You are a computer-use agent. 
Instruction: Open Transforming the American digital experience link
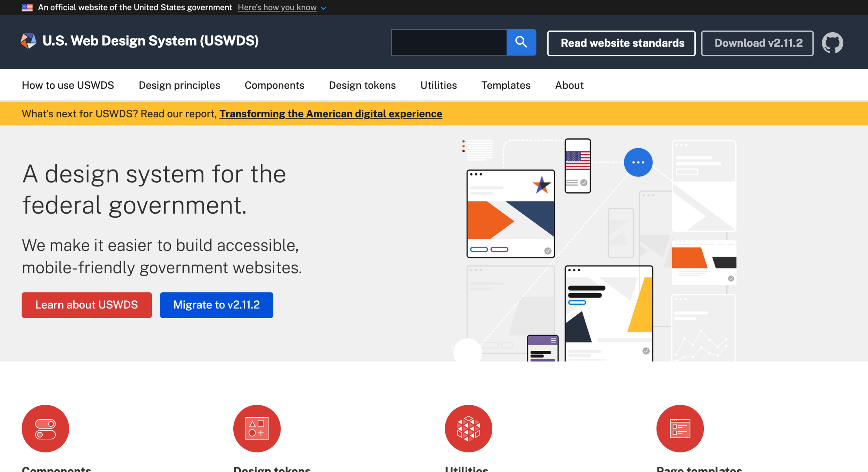tap(331, 114)
